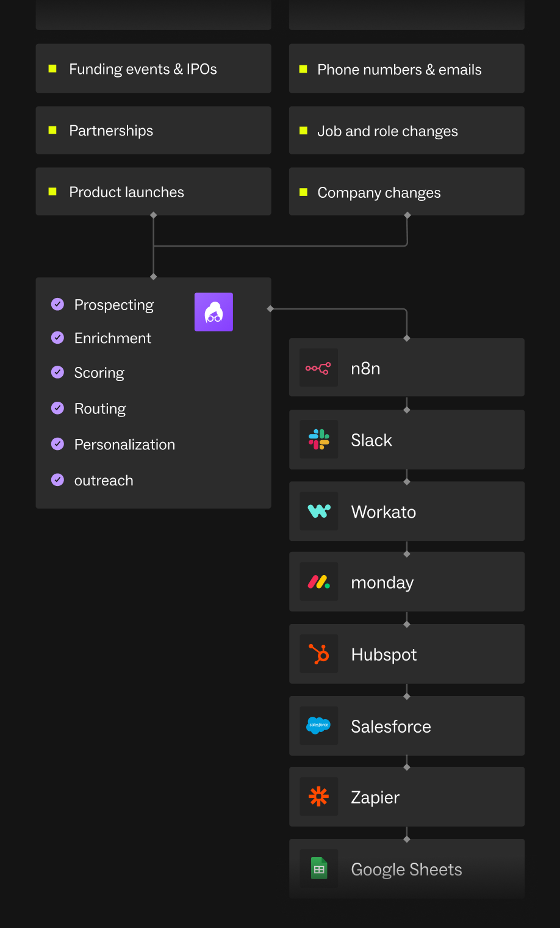This screenshot has width=560, height=928.
Task: Click the Workato logo icon
Action: click(319, 511)
